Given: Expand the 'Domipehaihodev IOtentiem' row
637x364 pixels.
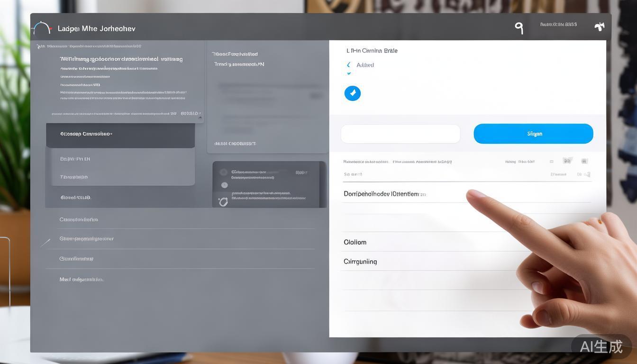Looking at the screenshot, I should [x=384, y=194].
